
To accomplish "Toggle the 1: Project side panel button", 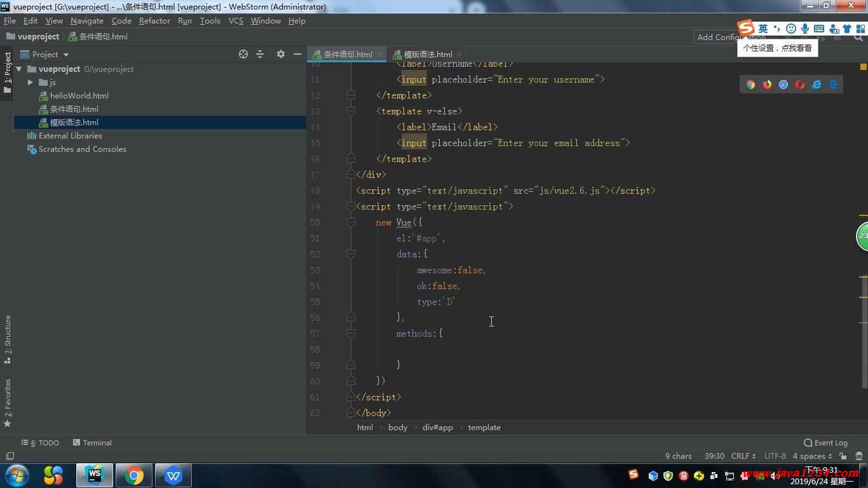I will tap(7, 72).
